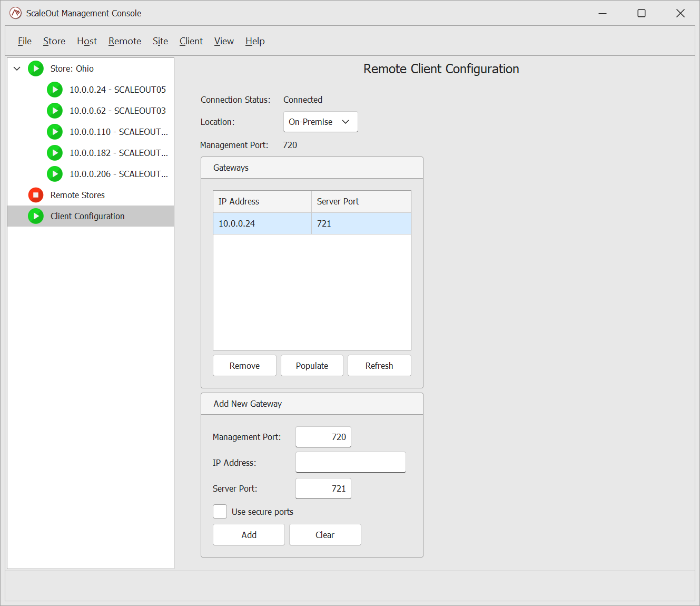The height and width of the screenshot is (606, 700).
Task: Focus the IP Address input field
Action: pos(351,462)
